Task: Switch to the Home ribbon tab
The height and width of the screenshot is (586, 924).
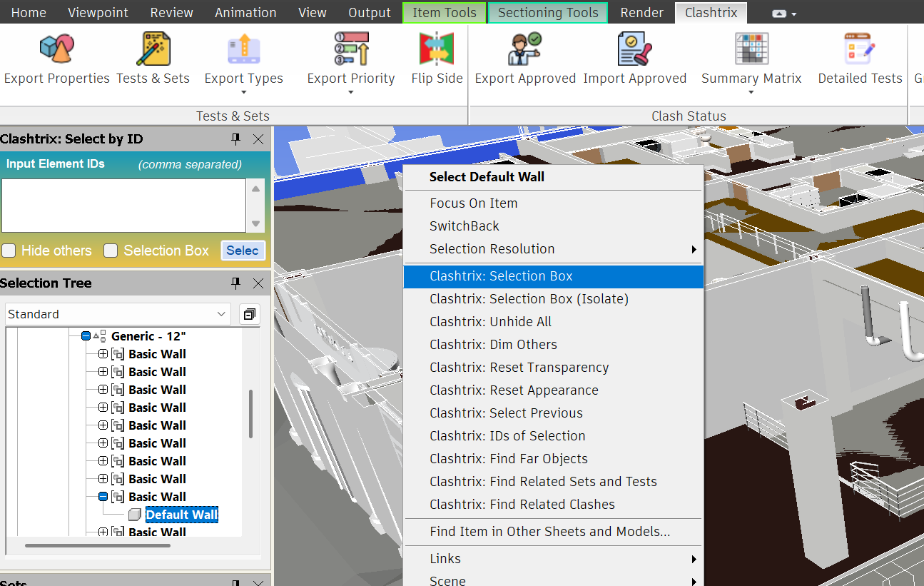Action: tap(29, 13)
